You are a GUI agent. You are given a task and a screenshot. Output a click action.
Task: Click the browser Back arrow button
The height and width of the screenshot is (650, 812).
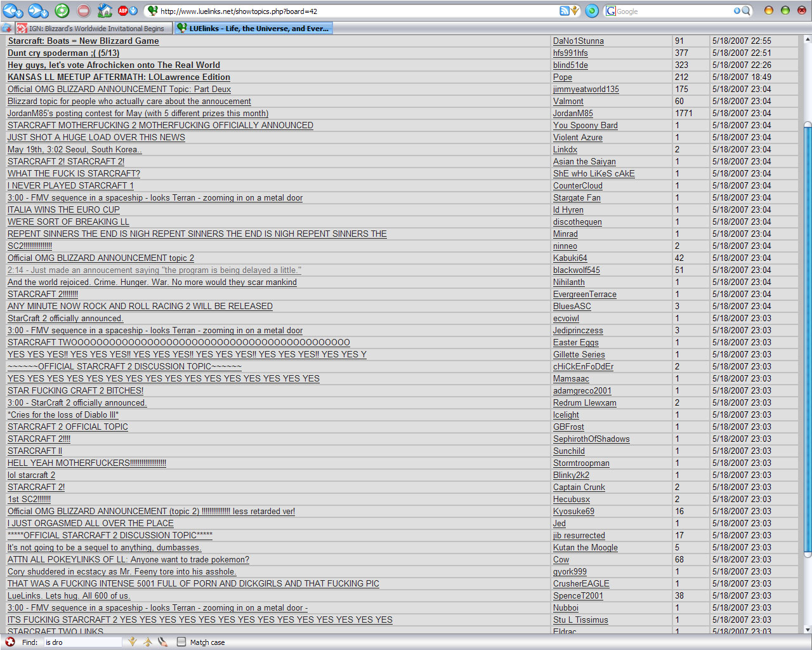[10, 10]
